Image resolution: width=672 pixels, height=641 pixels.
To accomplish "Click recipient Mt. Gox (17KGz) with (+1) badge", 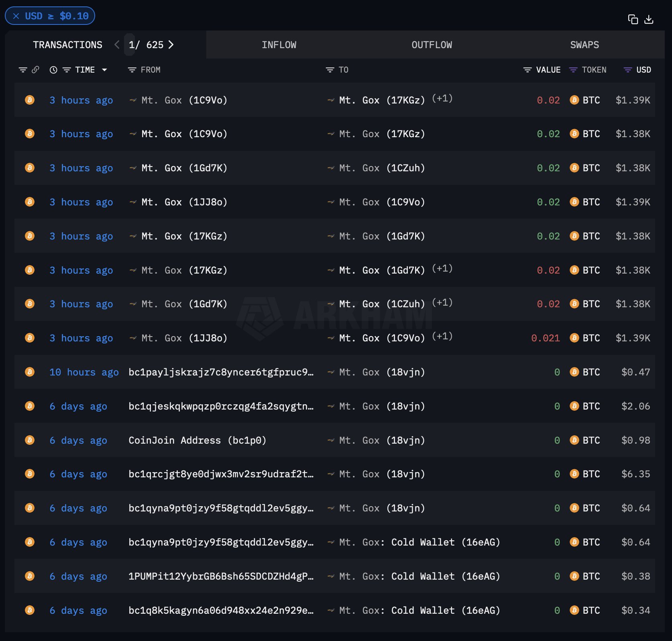I will pyautogui.click(x=382, y=100).
